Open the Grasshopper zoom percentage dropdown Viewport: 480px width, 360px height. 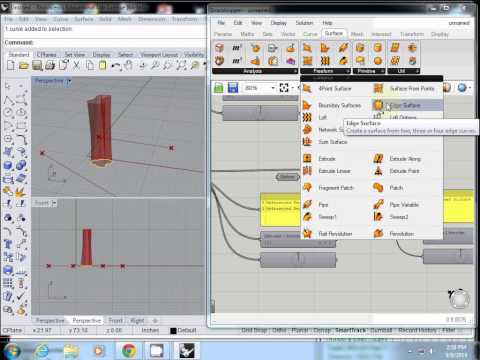273,88
